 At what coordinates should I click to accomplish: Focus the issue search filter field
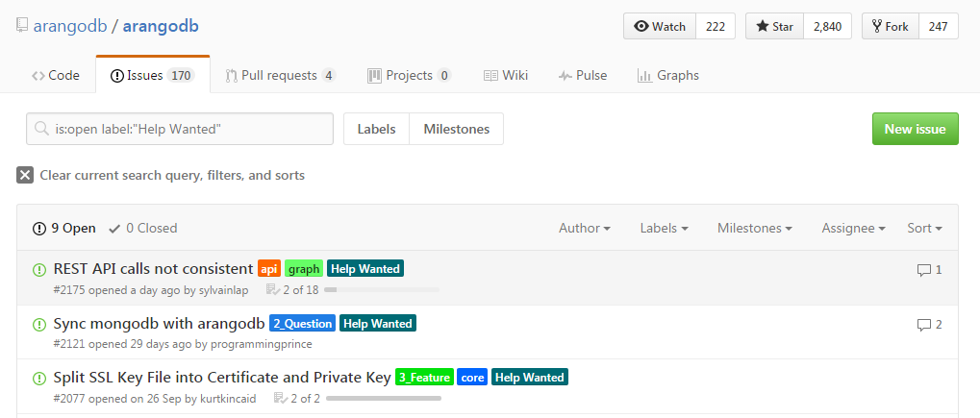coord(180,129)
